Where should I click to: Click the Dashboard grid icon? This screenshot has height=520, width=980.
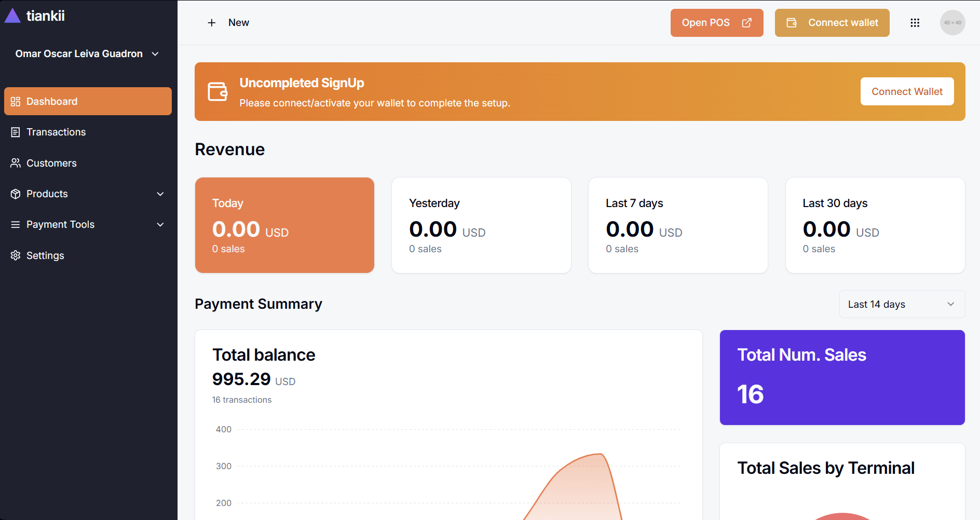pyautogui.click(x=16, y=102)
